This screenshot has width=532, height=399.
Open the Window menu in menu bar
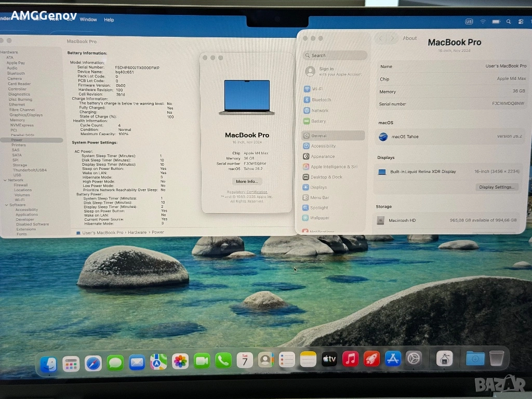88,20
